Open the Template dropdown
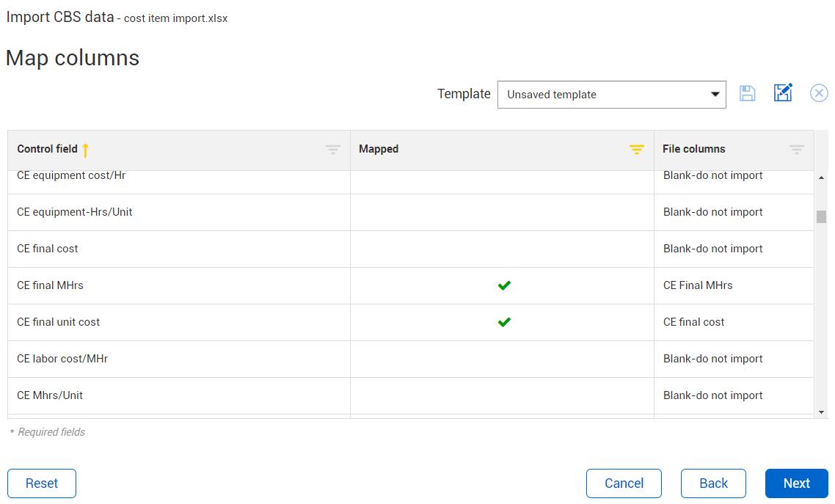The image size is (835, 504). (x=611, y=95)
